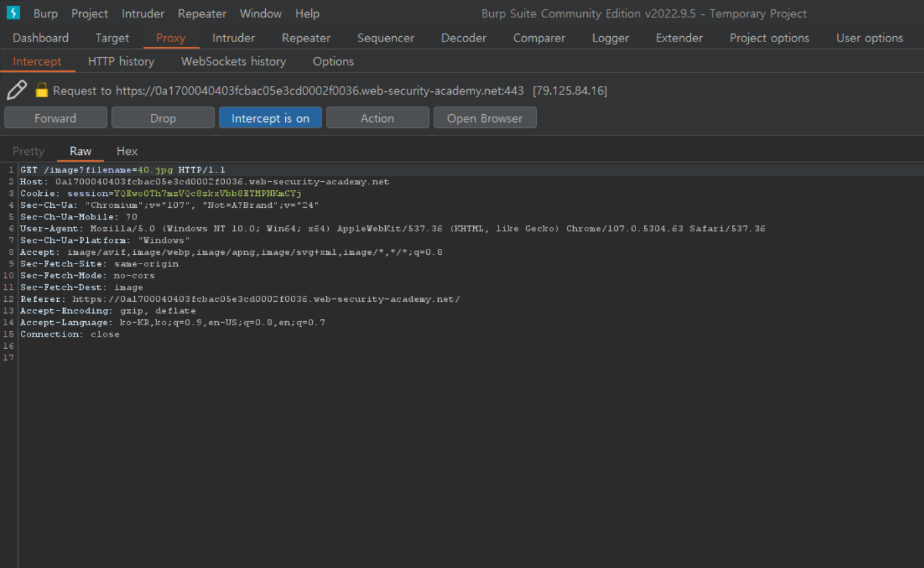
Task: Select the Intercept sub-tab
Action: pos(37,62)
